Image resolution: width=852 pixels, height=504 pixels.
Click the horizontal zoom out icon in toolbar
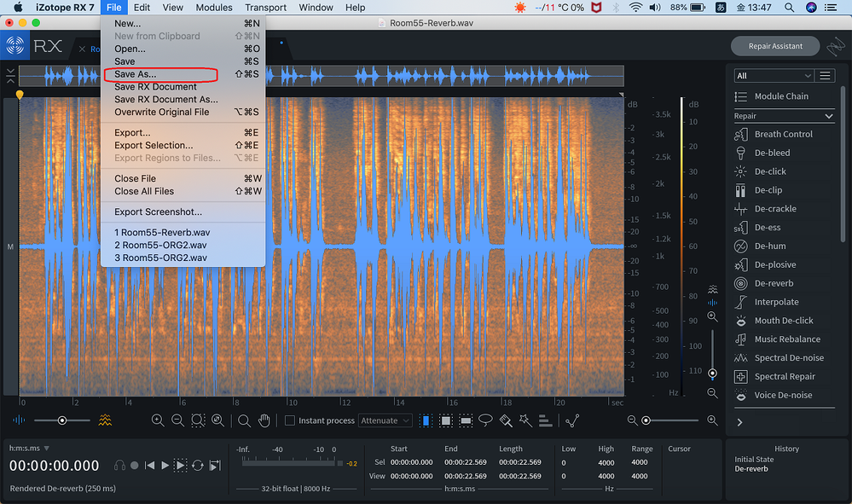coord(177,420)
